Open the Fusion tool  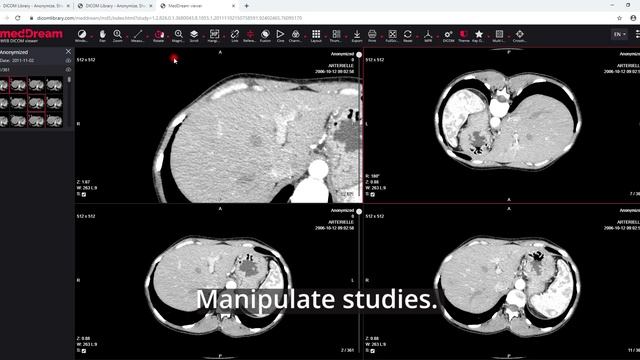coord(265,35)
